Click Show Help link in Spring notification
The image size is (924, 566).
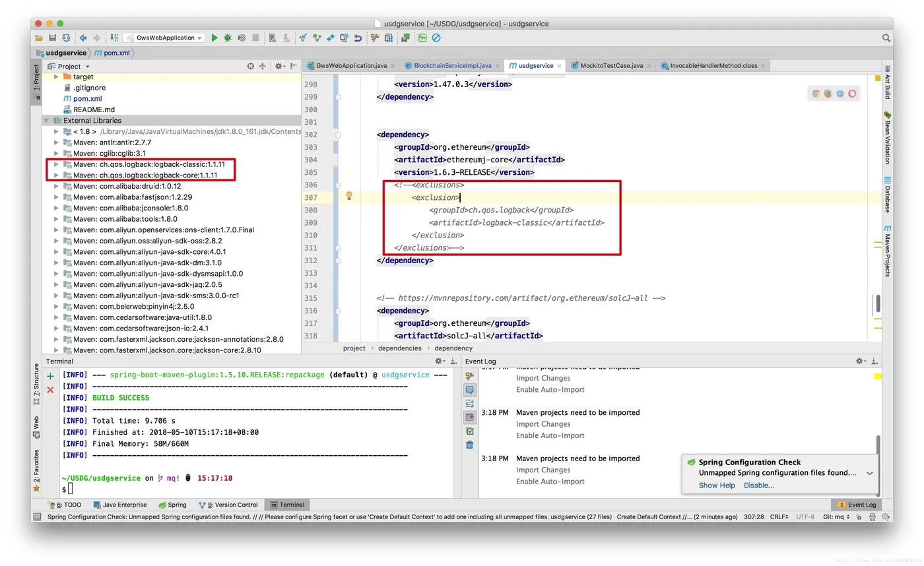point(717,486)
